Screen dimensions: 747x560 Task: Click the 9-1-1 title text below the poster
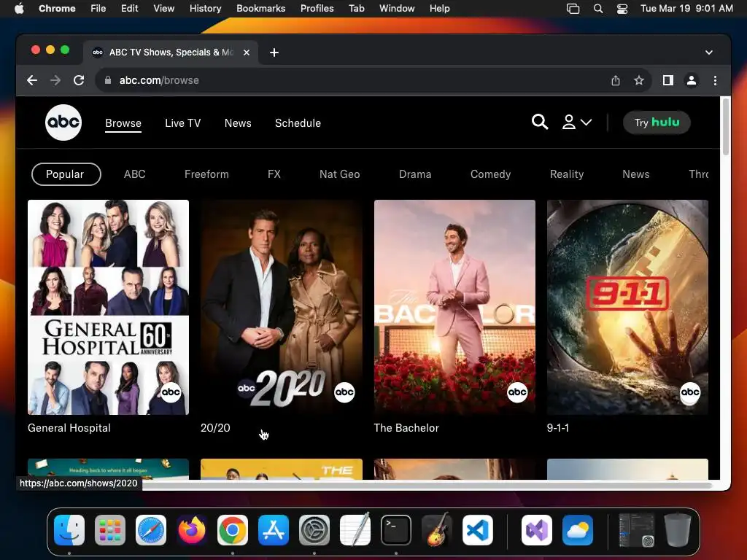click(x=558, y=427)
